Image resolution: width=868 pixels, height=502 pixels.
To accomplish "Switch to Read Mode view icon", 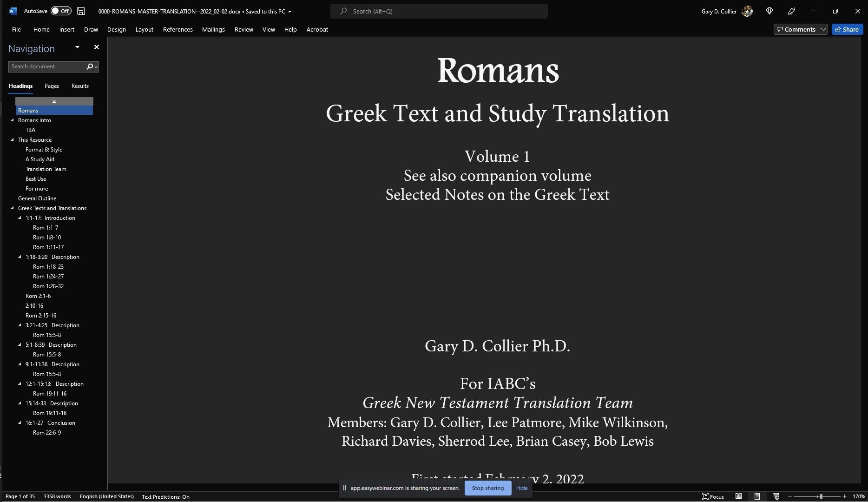I will [738, 497].
